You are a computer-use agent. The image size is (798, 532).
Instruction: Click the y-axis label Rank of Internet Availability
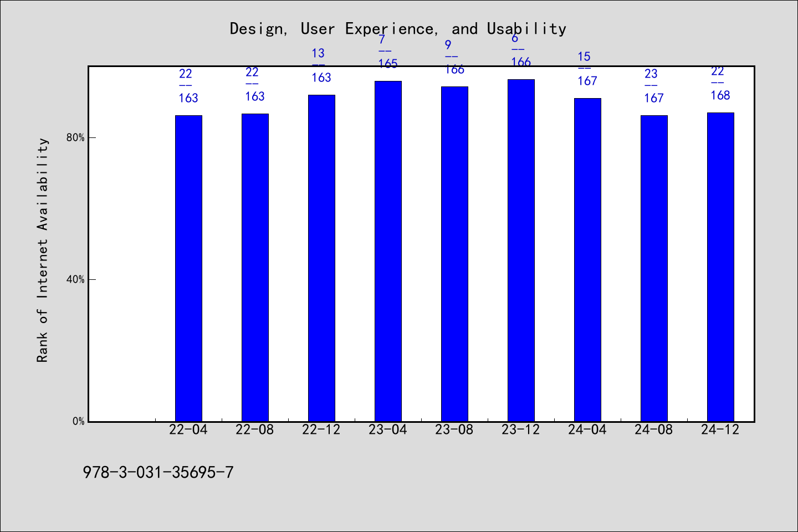pos(43,250)
